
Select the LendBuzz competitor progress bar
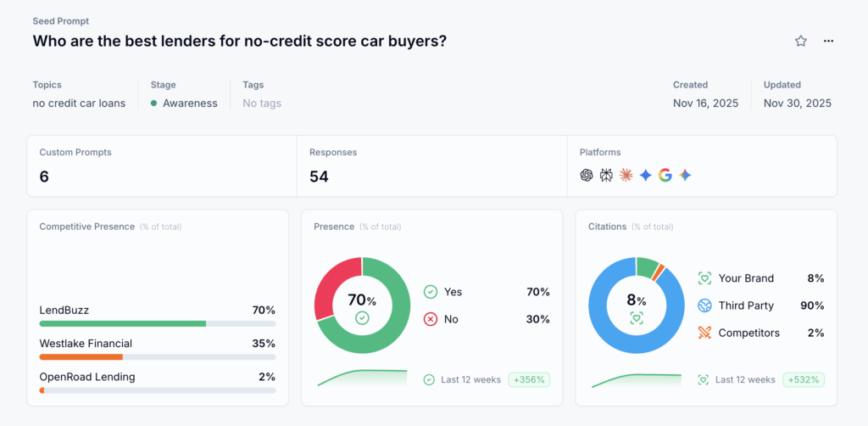pyautogui.click(x=158, y=323)
